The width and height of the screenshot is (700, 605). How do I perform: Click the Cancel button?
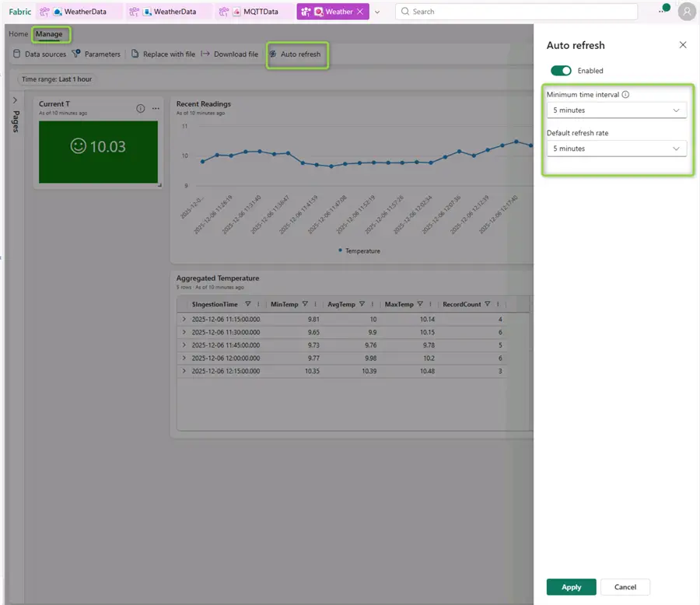(x=625, y=586)
